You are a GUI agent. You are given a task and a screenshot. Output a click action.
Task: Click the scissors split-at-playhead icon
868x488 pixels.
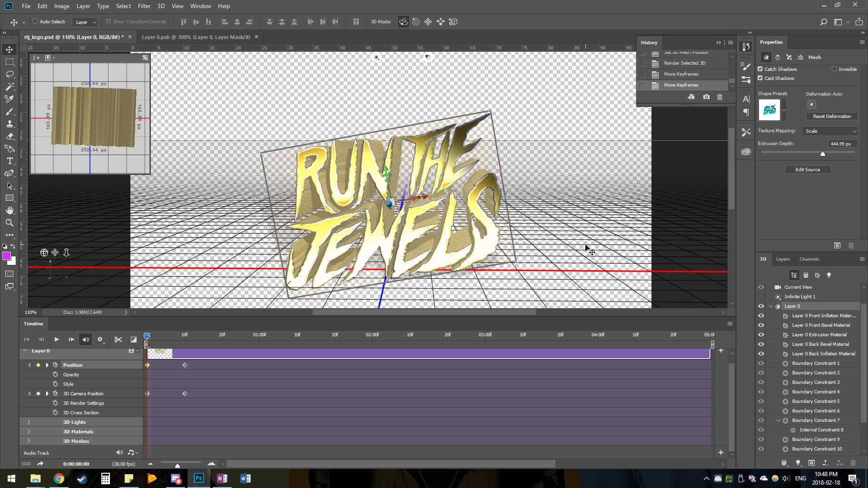tap(118, 339)
